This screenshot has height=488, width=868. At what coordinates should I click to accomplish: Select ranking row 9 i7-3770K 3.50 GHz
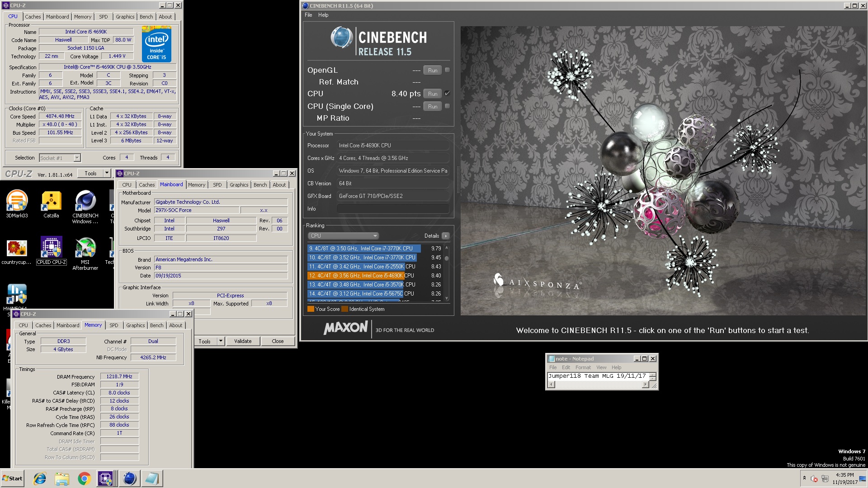click(x=374, y=249)
